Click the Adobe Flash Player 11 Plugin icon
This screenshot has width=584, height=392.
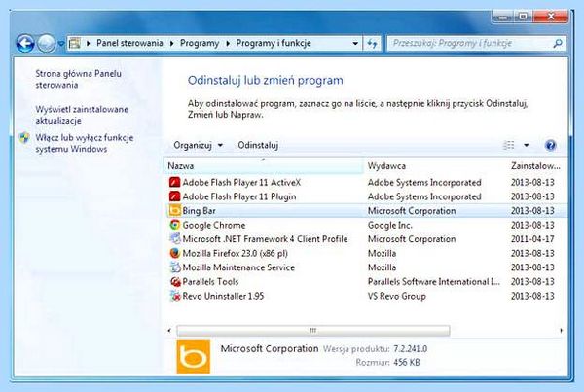pyautogui.click(x=174, y=196)
